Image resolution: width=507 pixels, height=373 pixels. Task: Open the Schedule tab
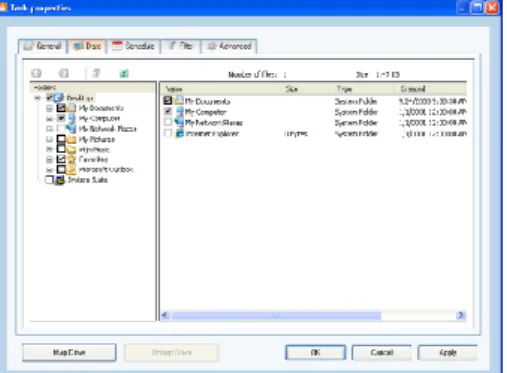[x=133, y=46]
